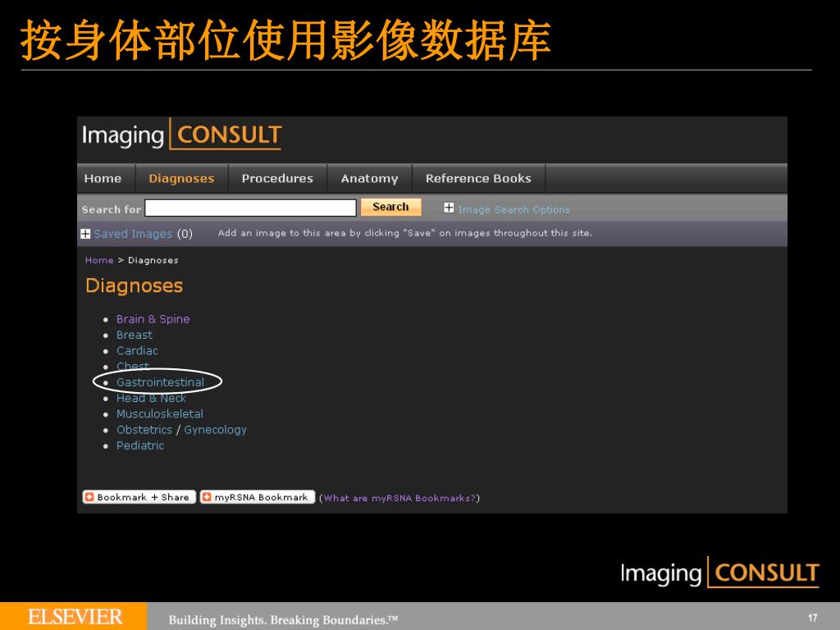840x630 pixels.
Task: Open the Brain & Spine diagnoses link
Action: [x=153, y=319]
